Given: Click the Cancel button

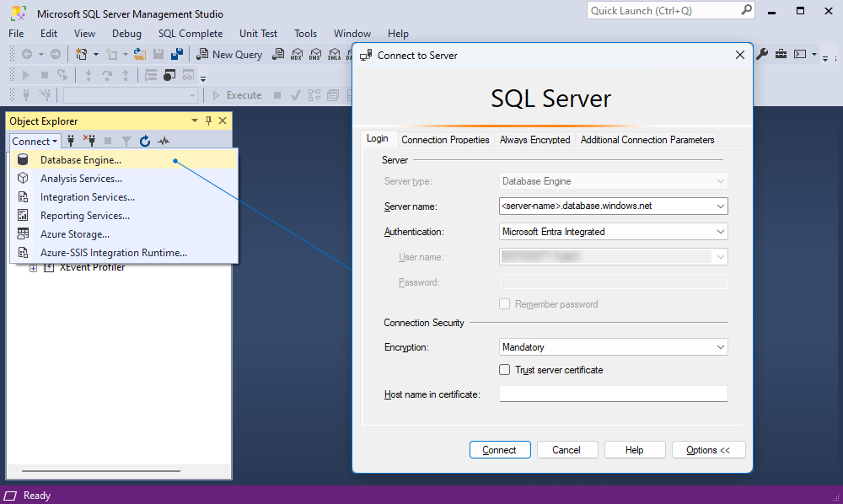Looking at the screenshot, I should (567, 450).
